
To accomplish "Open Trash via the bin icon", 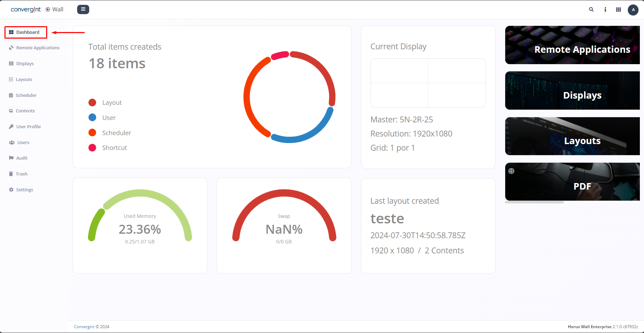I will click(x=11, y=174).
